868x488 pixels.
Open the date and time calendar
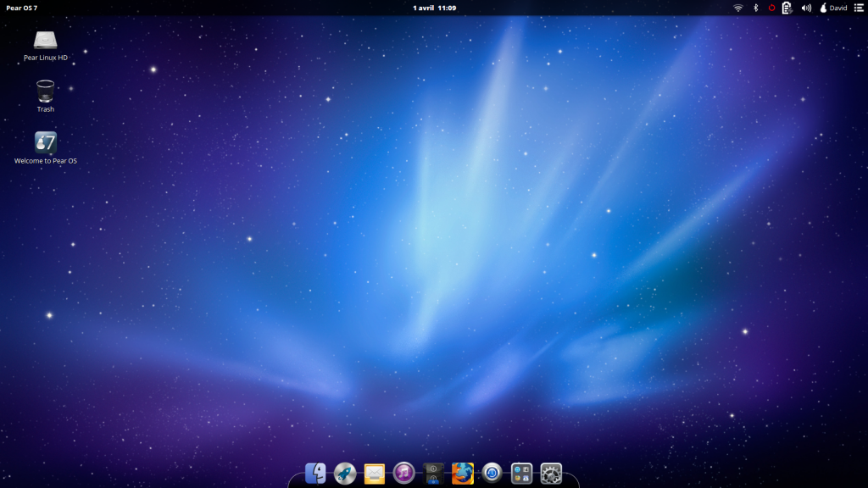(x=434, y=8)
